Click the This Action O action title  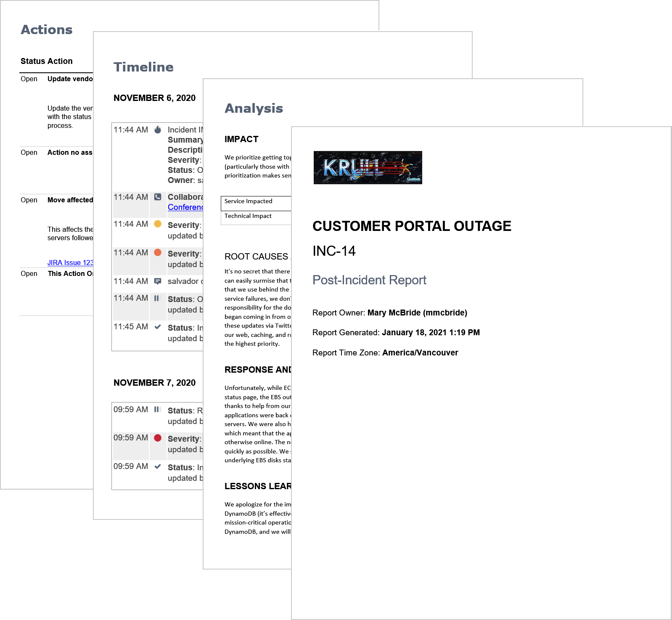tap(70, 273)
